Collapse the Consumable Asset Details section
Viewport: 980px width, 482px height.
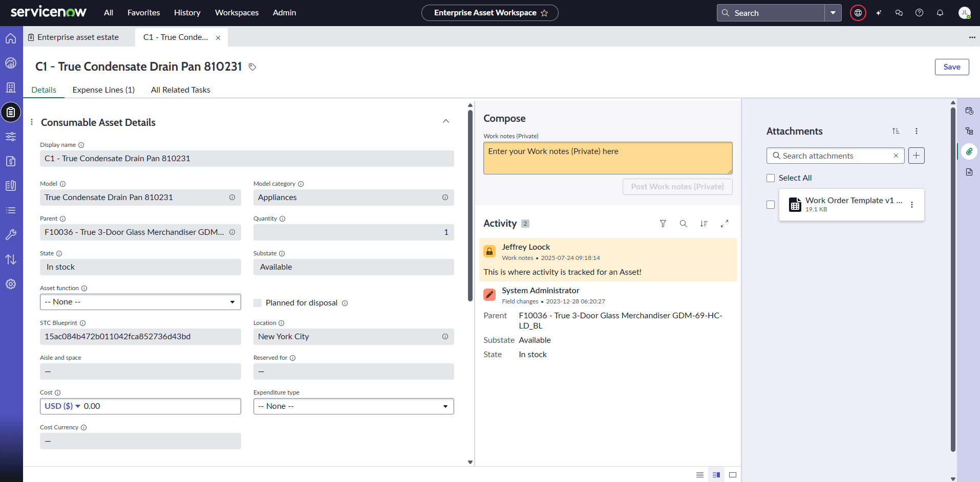446,121
